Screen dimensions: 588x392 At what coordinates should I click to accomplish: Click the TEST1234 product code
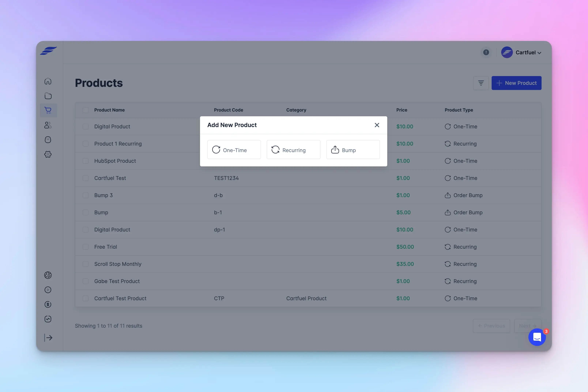tap(226, 178)
